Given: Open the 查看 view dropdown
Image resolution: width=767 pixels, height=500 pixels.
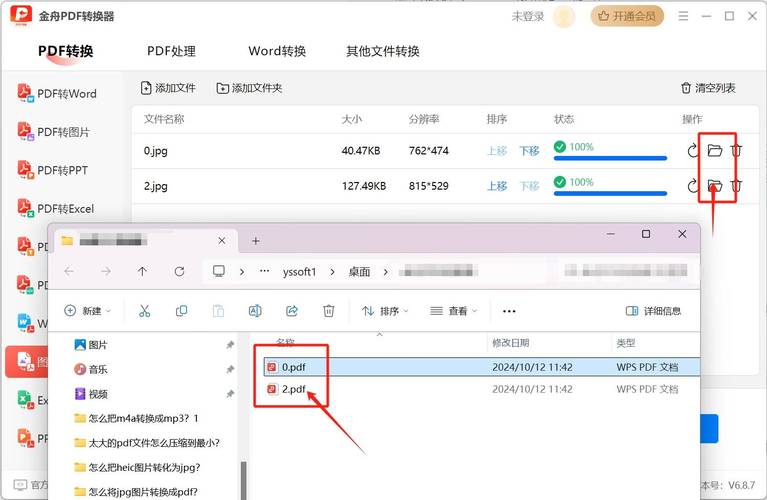Looking at the screenshot, I should (x=453, y=311).
